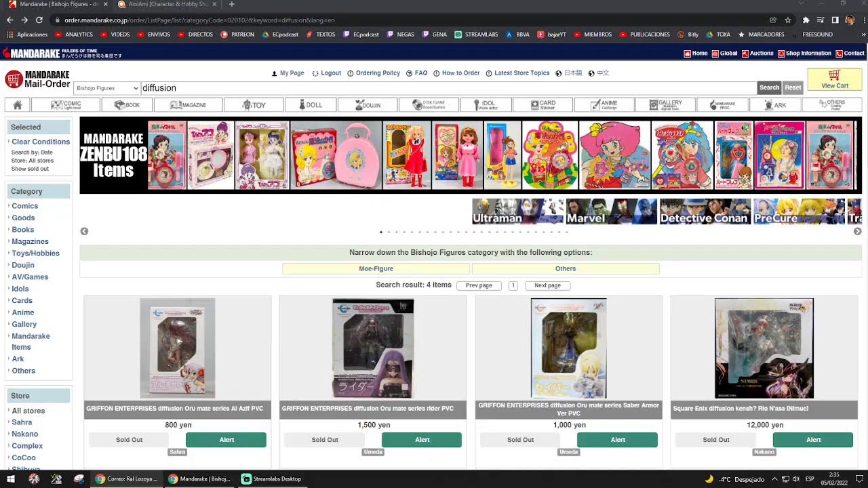The width and height of the screenshot is (868, 488).
Task: Click the Search button
Action: point(769,87)
